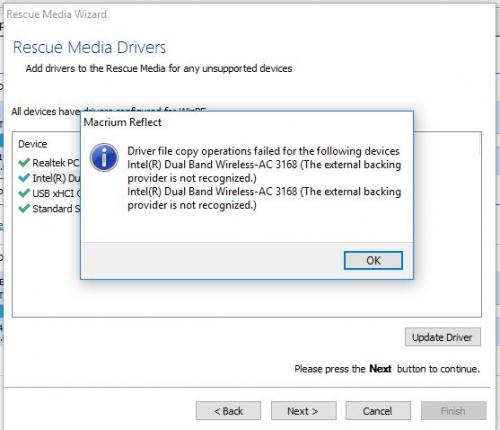Click the blue information icon in dialog
This screenshot has width=500, height=430.
104,157
